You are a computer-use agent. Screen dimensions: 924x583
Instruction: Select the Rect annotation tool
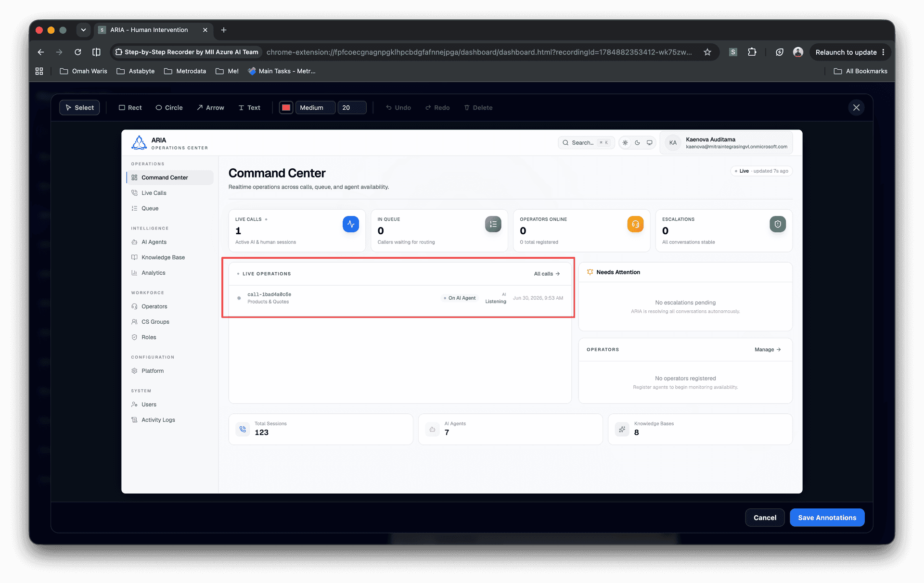tap(130, 108)
